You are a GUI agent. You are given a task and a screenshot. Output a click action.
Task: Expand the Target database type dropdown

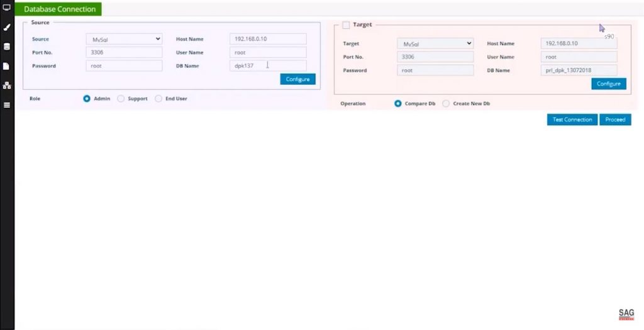pos(435,43)
